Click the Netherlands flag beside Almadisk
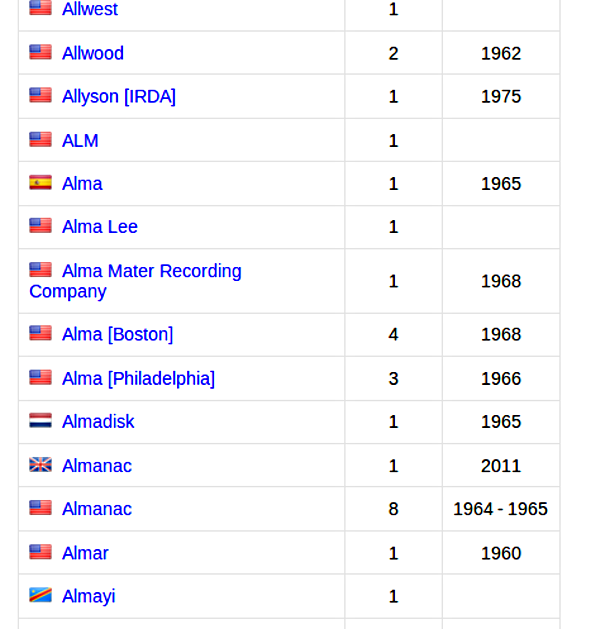The image size is (610, 629). [40, 421]
